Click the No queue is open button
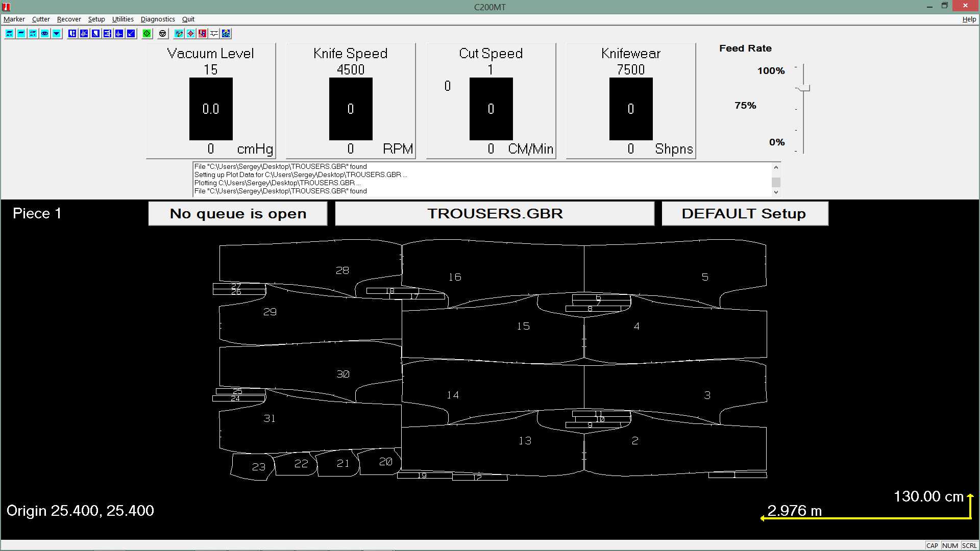Image resolution: width=980 pixels, height=551 pixels. (x=238, y=213)
